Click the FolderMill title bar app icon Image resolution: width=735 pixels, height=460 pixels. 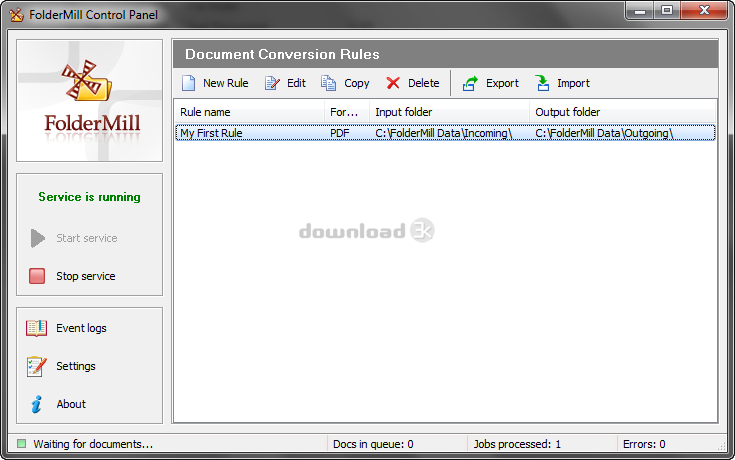point(16,15)
